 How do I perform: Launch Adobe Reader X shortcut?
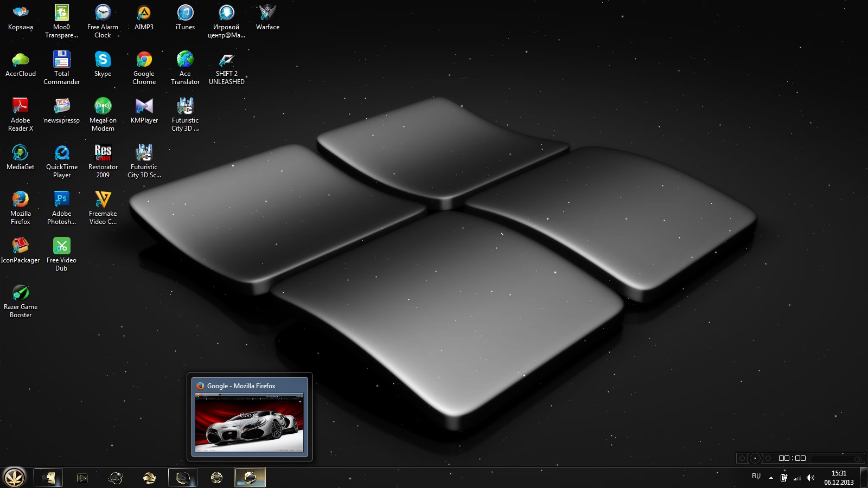21,114
